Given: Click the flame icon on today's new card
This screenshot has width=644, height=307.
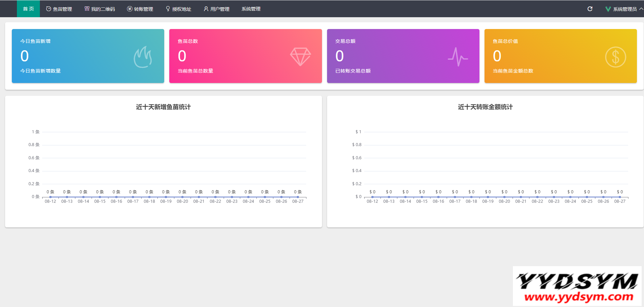Looking at the screenshot, I should [143, 57].
